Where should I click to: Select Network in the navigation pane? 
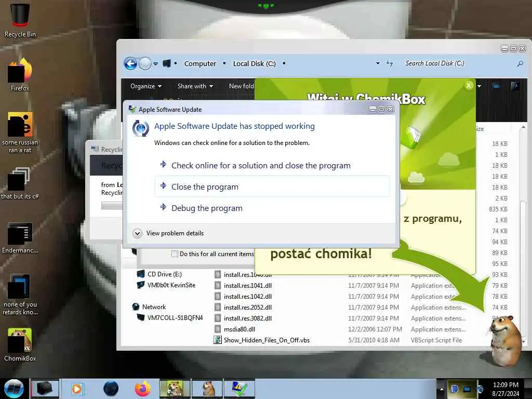149,307
